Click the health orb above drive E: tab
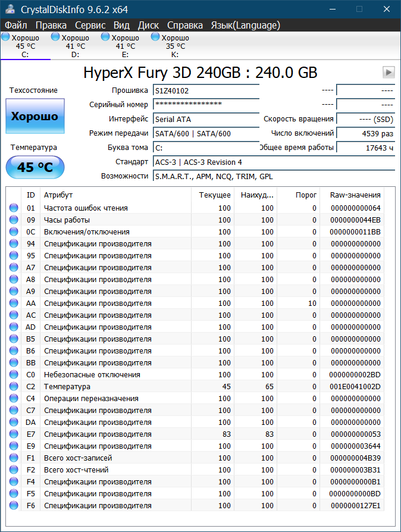 pos(105,37)
